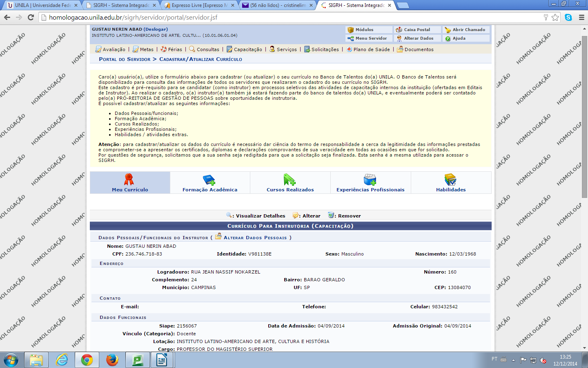This screenshot has height=368, width=588.
Task: Click the Alterar Dados Pessoais icon
Action: click(218, 236)
